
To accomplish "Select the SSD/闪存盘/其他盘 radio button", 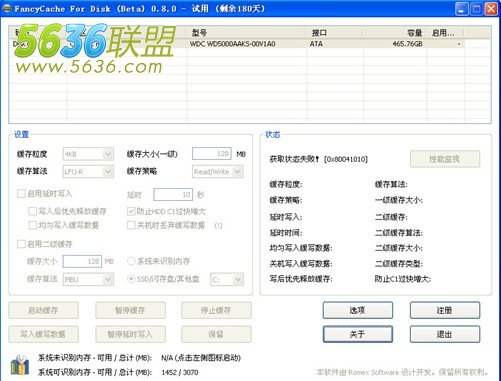I will point(131,279).
